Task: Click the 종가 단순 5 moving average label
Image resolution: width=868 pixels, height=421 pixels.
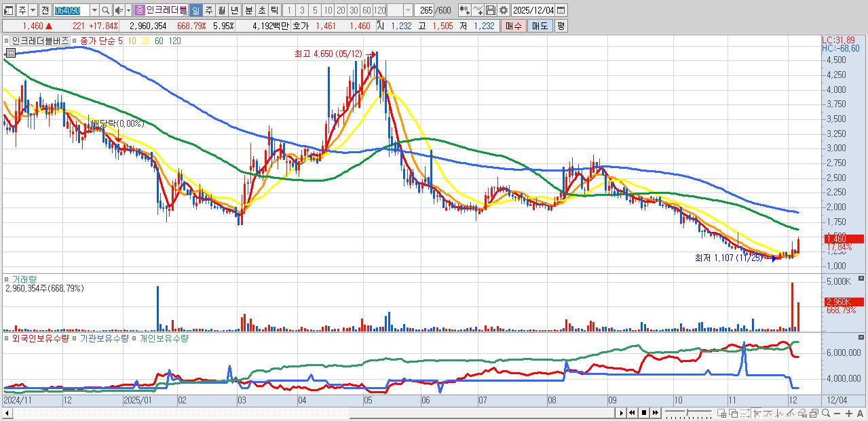Action: (101, 41)
